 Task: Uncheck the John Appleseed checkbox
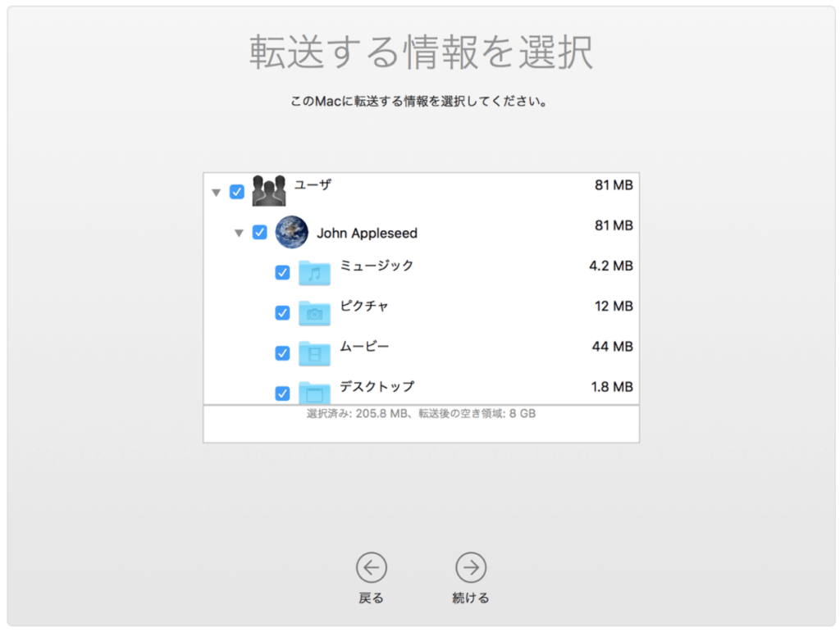coord(260,232)
